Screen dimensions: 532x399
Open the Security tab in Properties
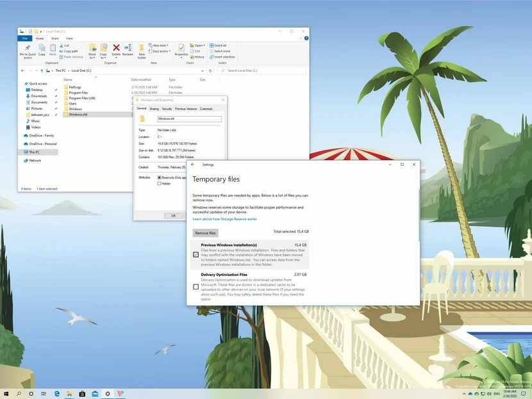pyautogui.click(x=167, y=109)
